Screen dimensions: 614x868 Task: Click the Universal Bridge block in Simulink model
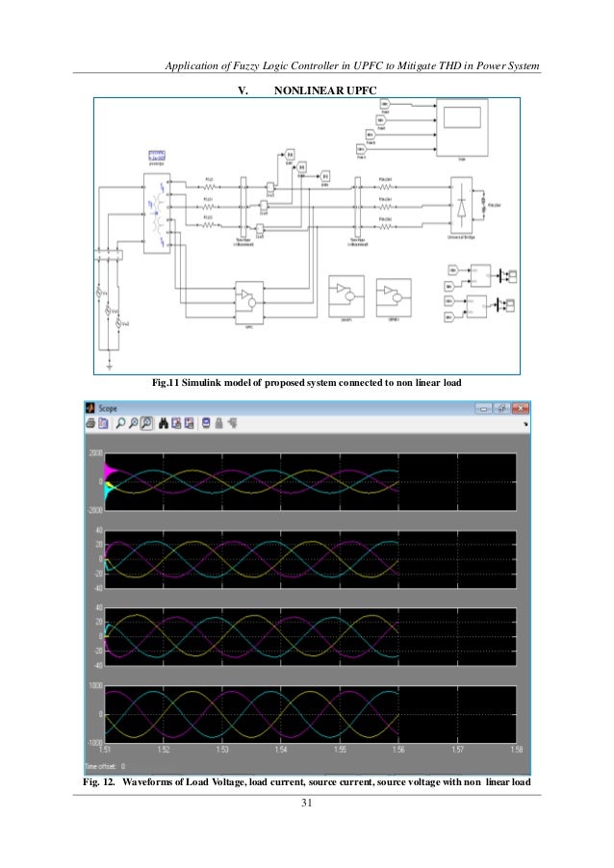pos(461,206)
